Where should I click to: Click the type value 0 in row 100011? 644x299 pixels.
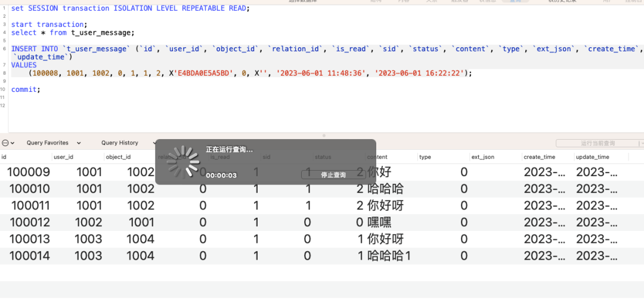(464, 205)
